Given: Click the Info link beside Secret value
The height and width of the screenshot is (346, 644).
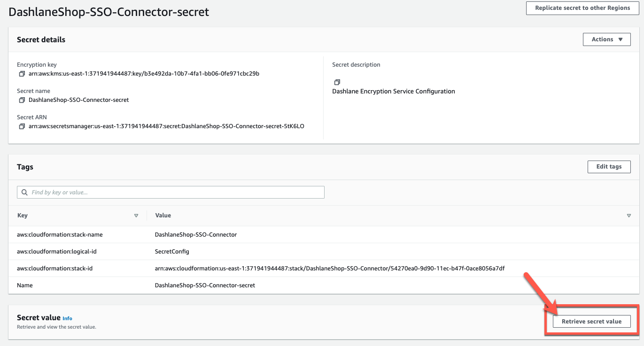Looking at the screenshot, I should coord(67,318).
